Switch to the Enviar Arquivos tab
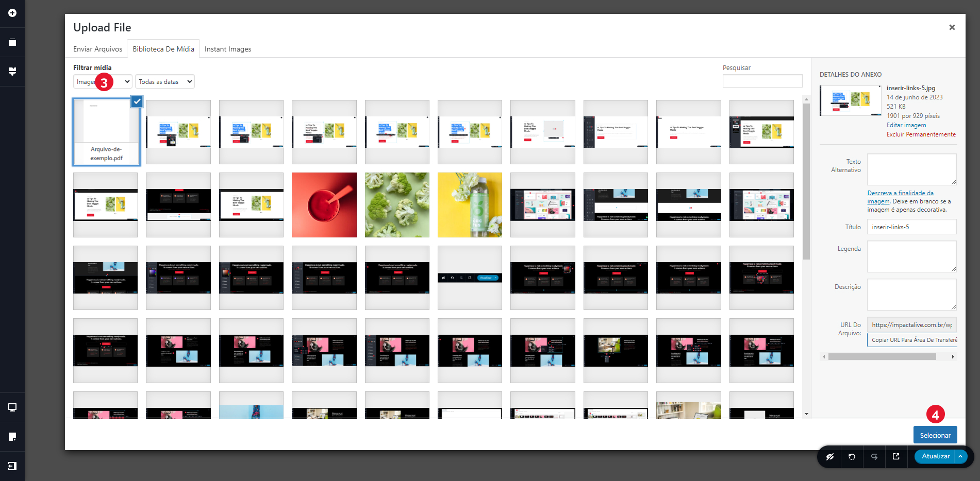This screenshot has height=481, width=980. 97,49
